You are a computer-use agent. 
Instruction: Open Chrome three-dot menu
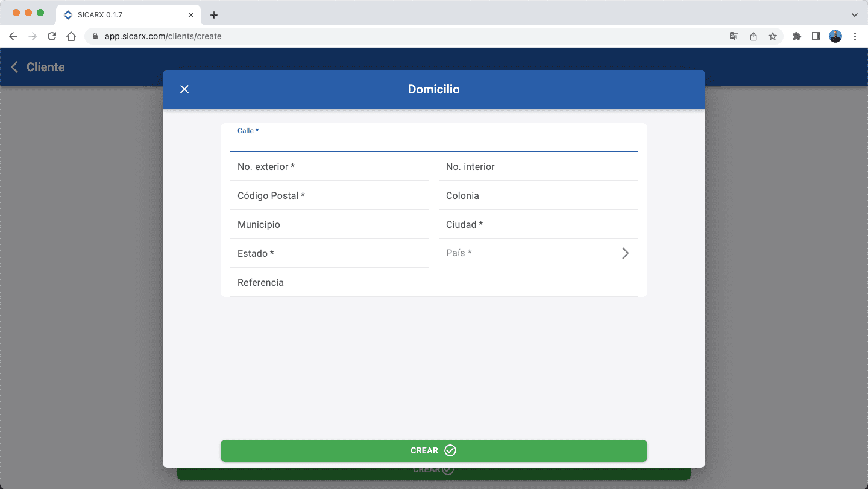[855, 36]
